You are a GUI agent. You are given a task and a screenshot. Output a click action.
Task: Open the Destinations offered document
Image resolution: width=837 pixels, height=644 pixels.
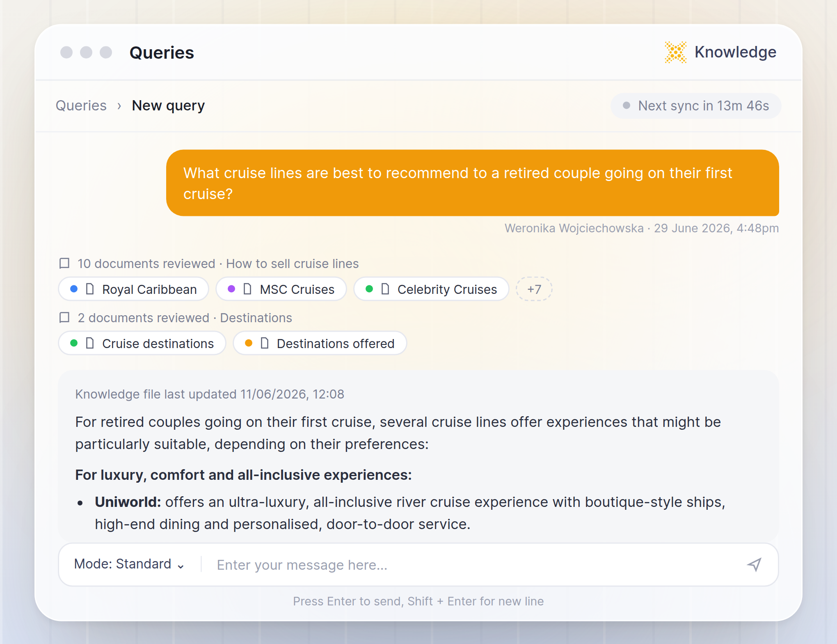tap(320, 343)
